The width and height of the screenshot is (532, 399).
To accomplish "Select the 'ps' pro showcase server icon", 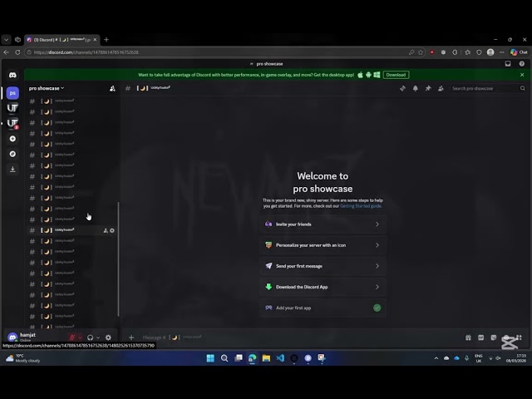I will click(x=12, y=93).
